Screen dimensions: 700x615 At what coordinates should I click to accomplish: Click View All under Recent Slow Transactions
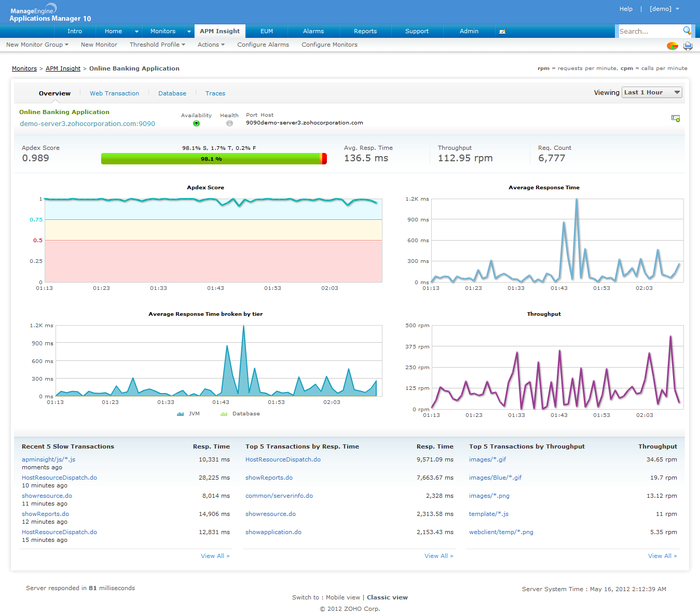[x=215, y=556]
